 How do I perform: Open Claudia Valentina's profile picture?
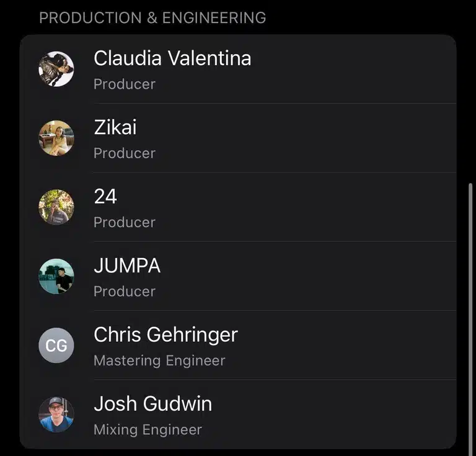tap(56, 69)
